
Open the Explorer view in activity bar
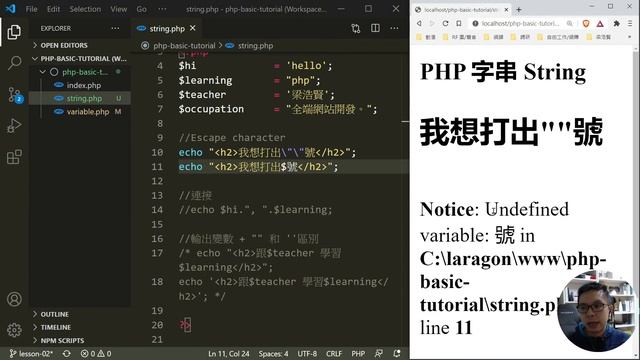coord(14,32)
